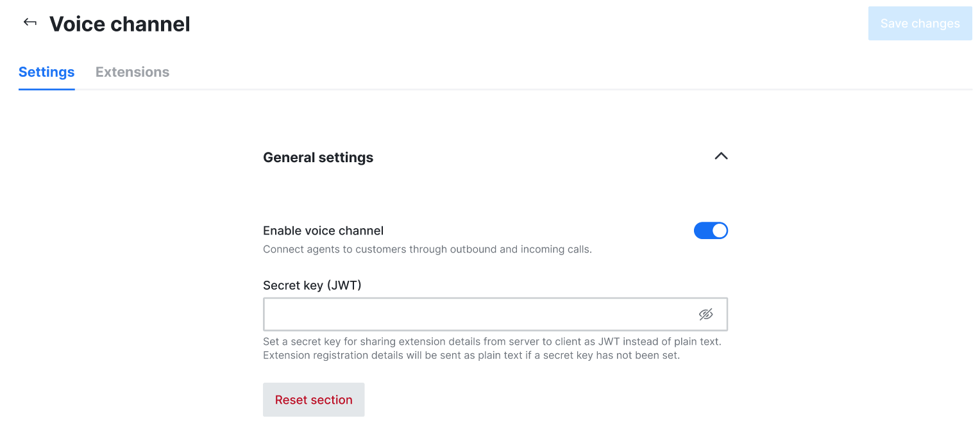The height and width of the screenshot is (441, 980).
Task: Click the Extension registration details helper line
Action: [x=471, y=355]
